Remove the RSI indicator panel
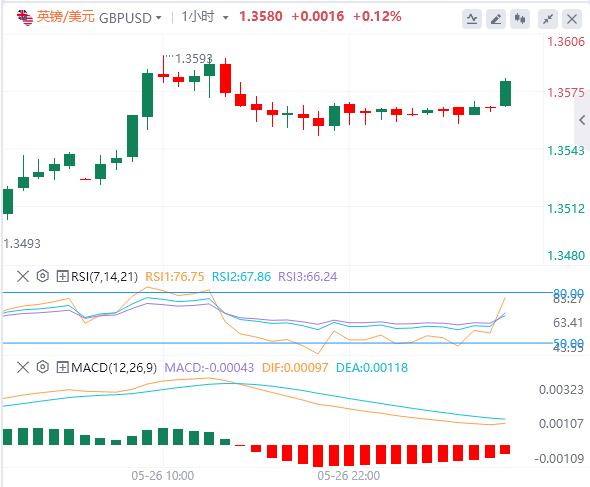The image size is (590, 487). click(23, 277)
